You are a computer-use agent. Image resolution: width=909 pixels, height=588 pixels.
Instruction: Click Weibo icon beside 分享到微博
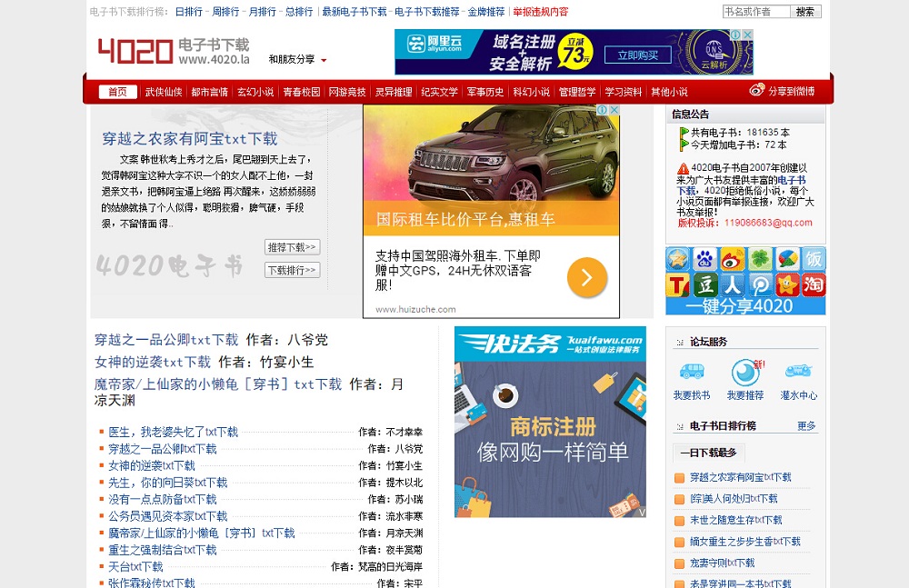[x=756, y=90]
